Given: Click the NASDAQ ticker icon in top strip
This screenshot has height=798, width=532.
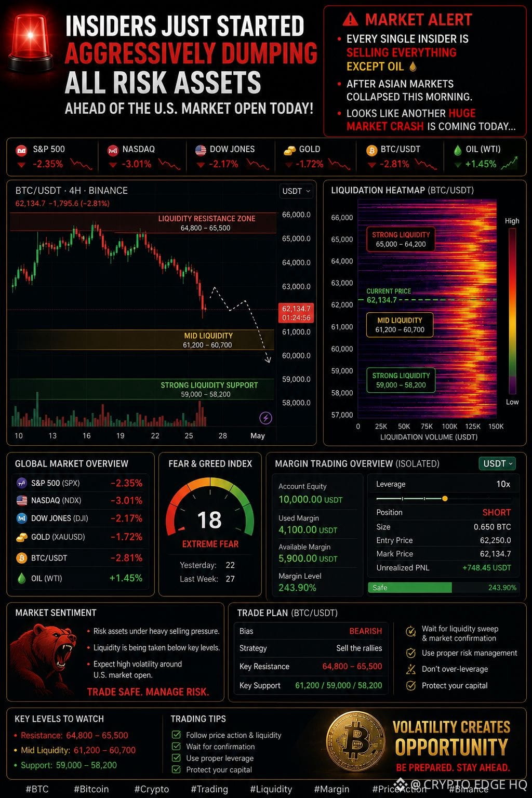Looking at the screenshot, I should [x=112, y=150].
